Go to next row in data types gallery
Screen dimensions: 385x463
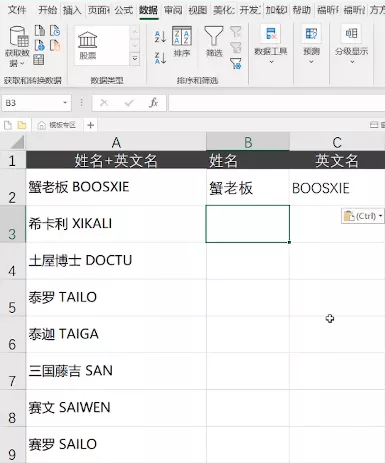coord(135,45)
